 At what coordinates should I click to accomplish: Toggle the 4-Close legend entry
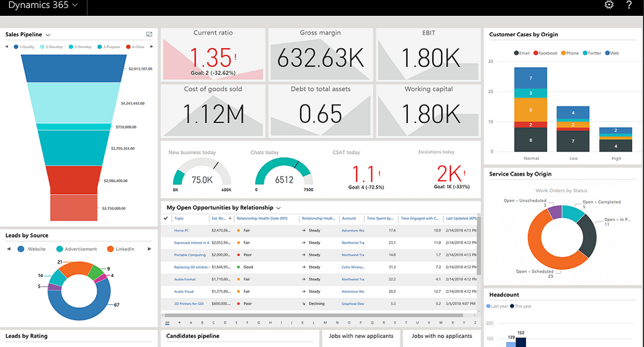[135, 47]
